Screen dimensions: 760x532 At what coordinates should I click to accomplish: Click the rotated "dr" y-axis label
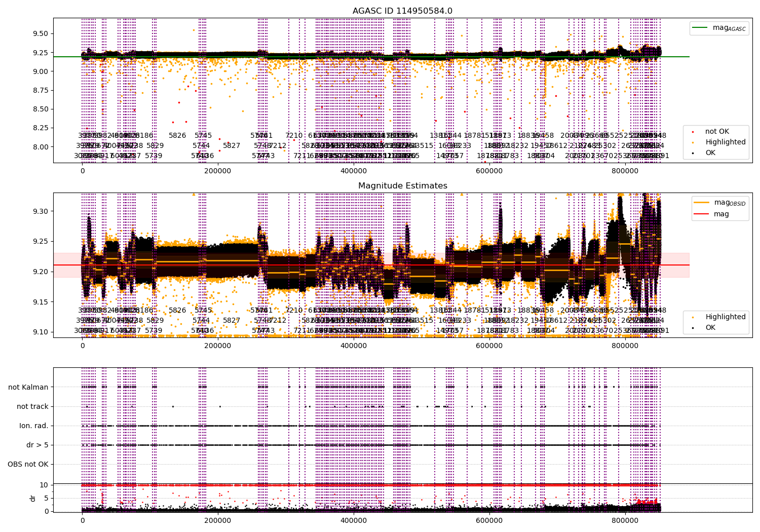33,498
